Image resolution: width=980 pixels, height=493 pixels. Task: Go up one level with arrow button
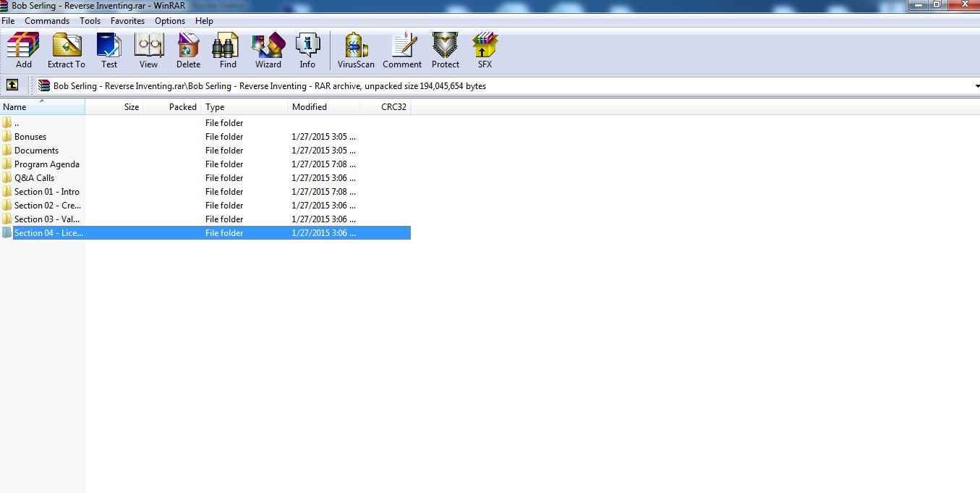(x=12, y=85)
